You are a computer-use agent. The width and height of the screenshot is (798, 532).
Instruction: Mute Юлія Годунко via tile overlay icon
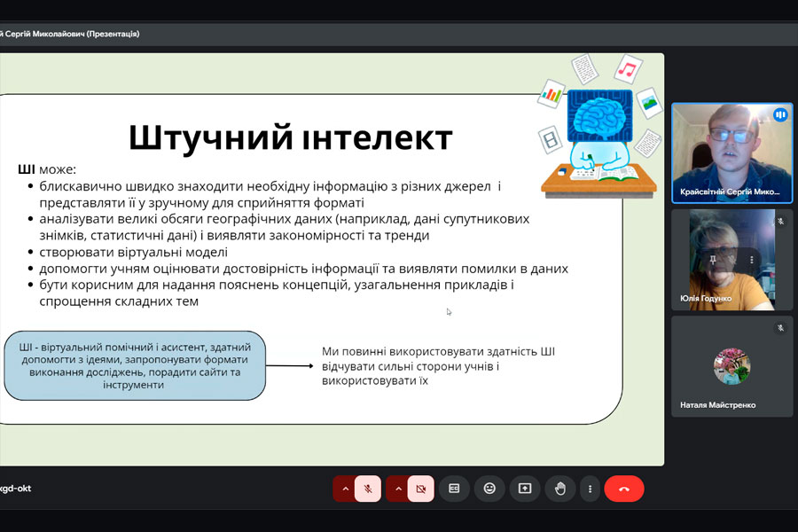point(731,260)
